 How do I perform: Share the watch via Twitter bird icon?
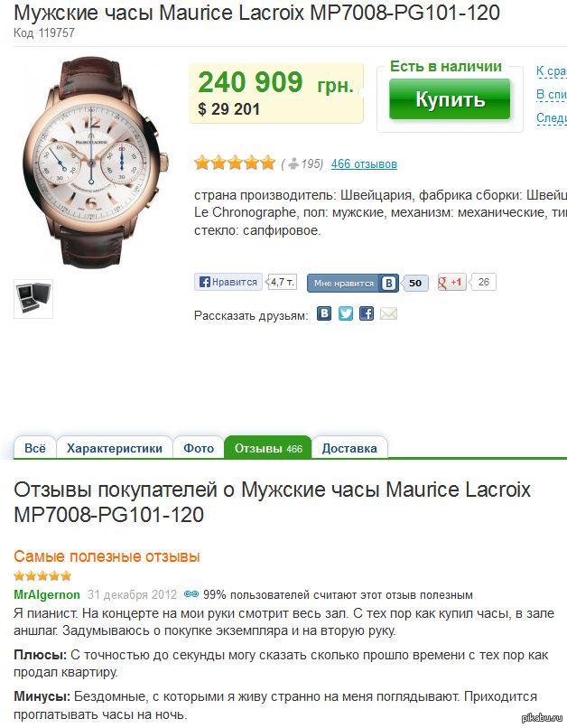tap(345, 314)
